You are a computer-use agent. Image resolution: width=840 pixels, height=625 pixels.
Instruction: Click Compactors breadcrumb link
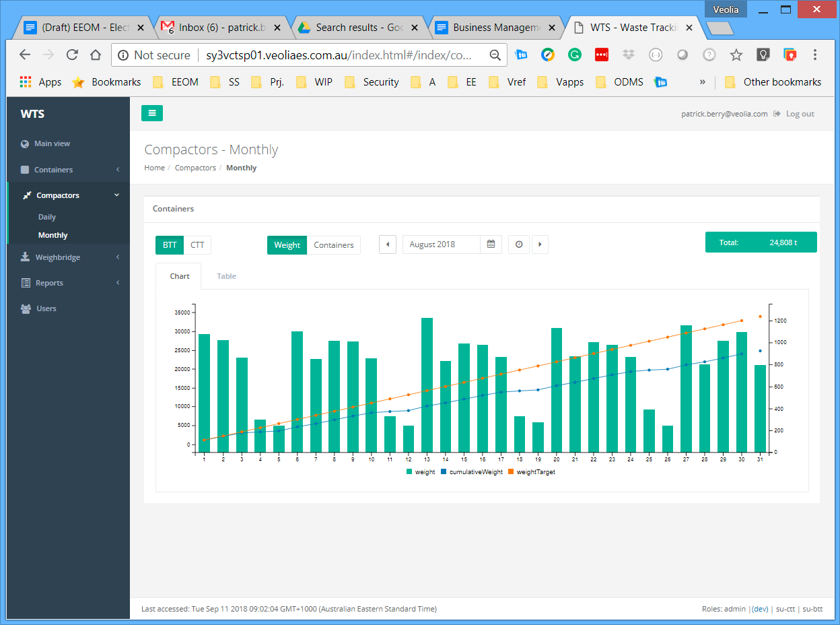(195, 168)
